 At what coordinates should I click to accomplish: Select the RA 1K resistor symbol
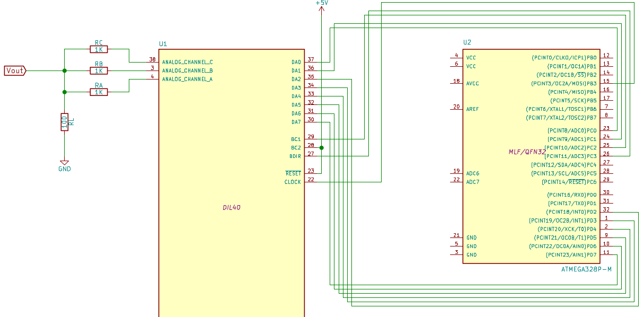point(99,92)
